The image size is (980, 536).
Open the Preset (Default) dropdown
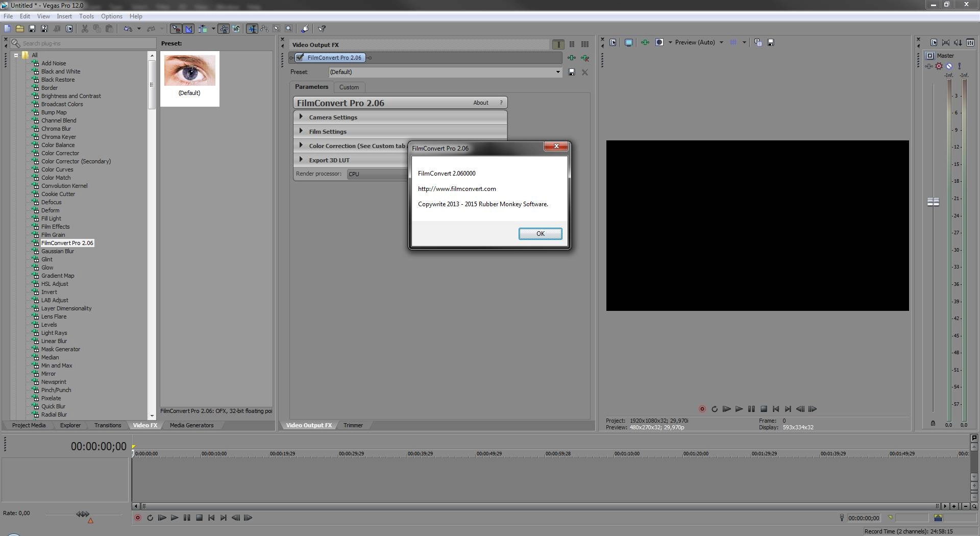[557, 72]
